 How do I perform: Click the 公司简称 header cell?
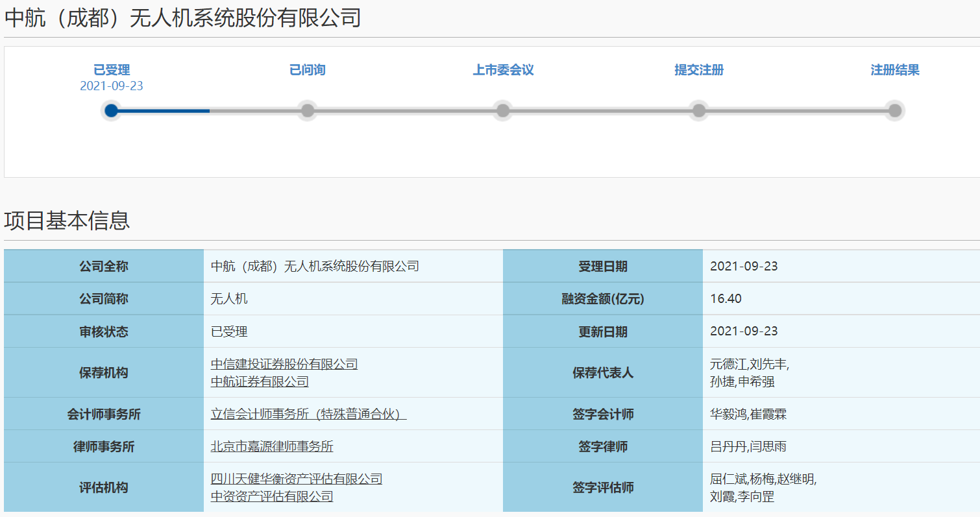tap(104, 298)
